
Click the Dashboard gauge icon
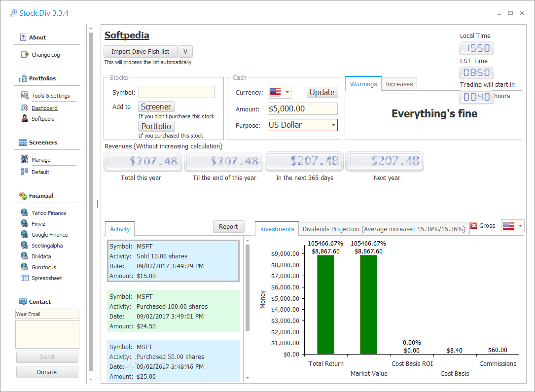pos(25,108)
